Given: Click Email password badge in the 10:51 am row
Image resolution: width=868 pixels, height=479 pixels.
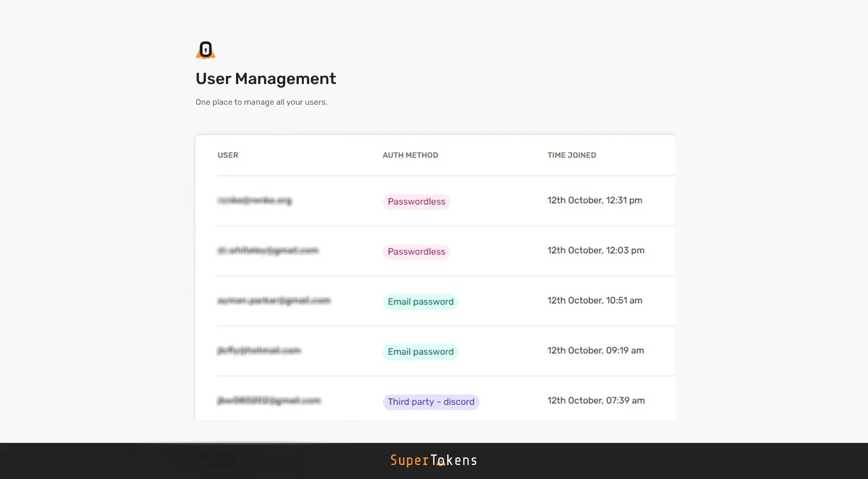Looking at the screenshot, I should coord(420,302).
